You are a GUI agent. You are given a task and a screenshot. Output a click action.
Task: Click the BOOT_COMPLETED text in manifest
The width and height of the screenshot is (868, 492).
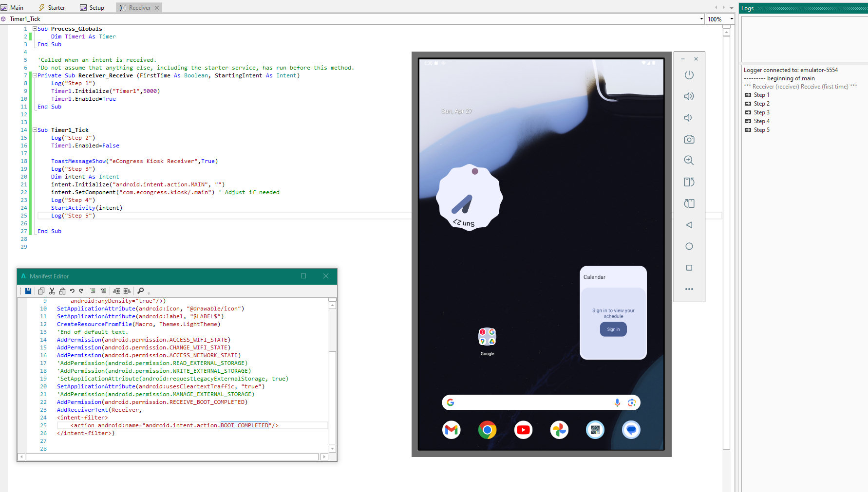pos(245,425)
